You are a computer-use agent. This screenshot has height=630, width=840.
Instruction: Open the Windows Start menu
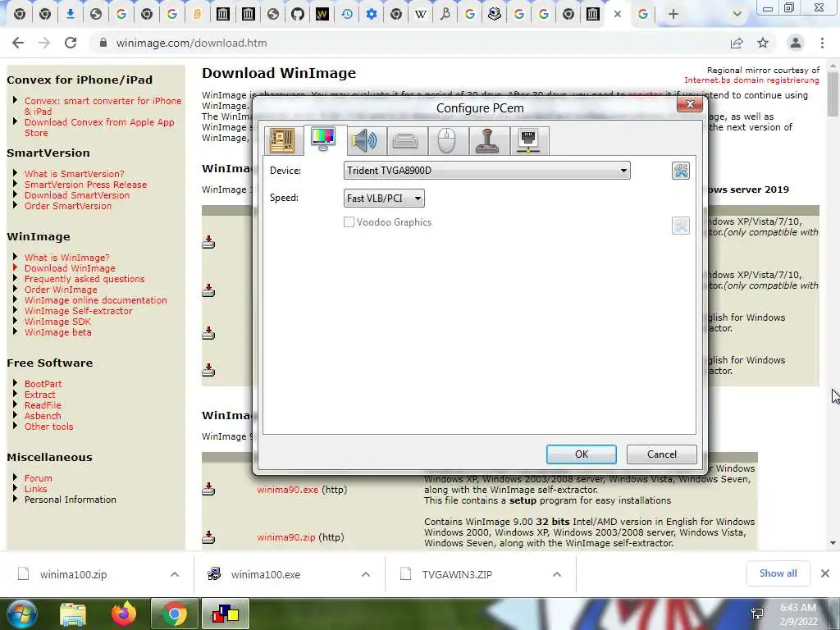point(21,614)
